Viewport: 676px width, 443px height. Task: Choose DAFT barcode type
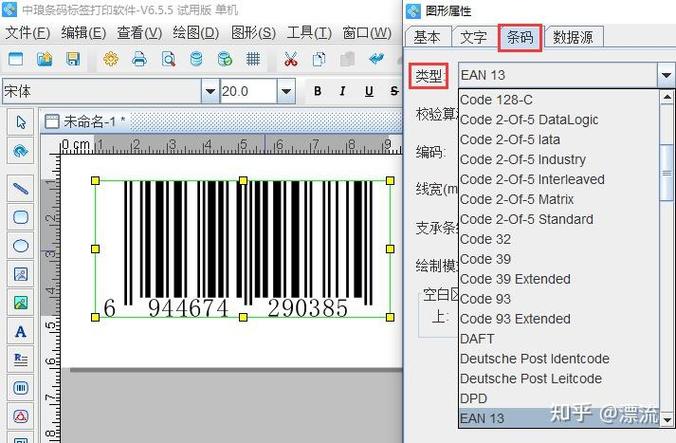coord(559,339)
